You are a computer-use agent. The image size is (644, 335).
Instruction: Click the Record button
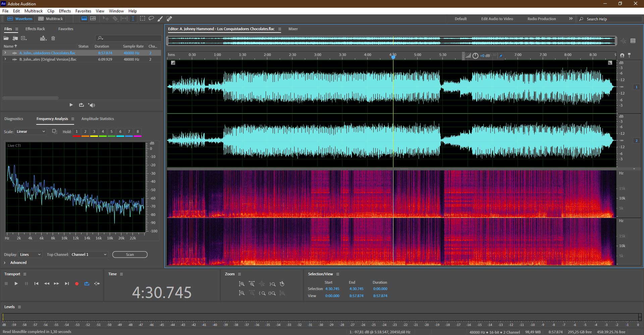(77, 284)
